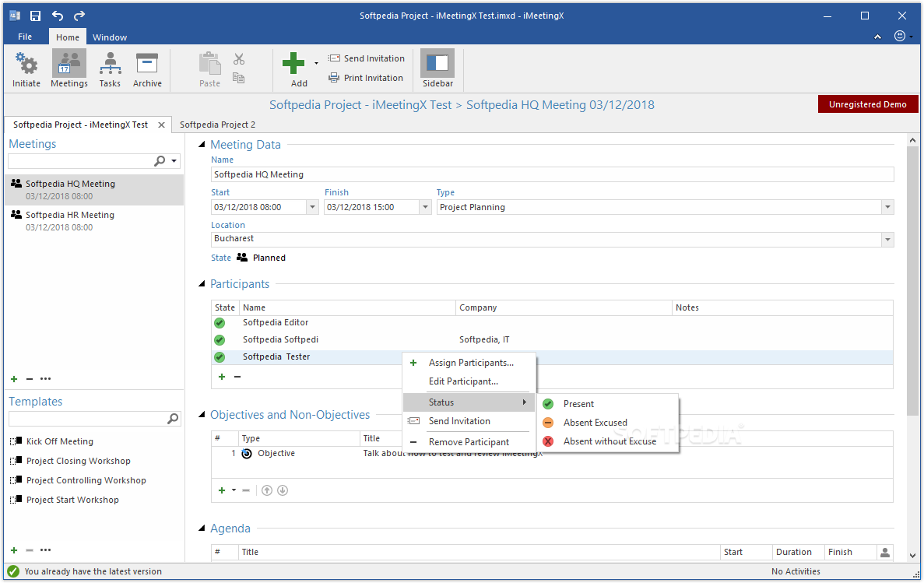The image size is (924, 583).
Task: Select the Softpedia HR Meeting entry
Action: coord(94,221)
